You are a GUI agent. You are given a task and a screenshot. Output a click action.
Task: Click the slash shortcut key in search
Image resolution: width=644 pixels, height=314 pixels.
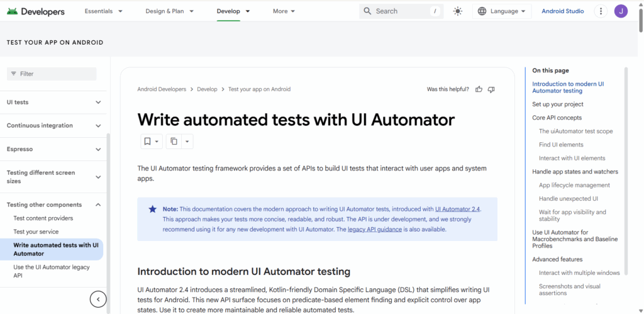[435, 11]
